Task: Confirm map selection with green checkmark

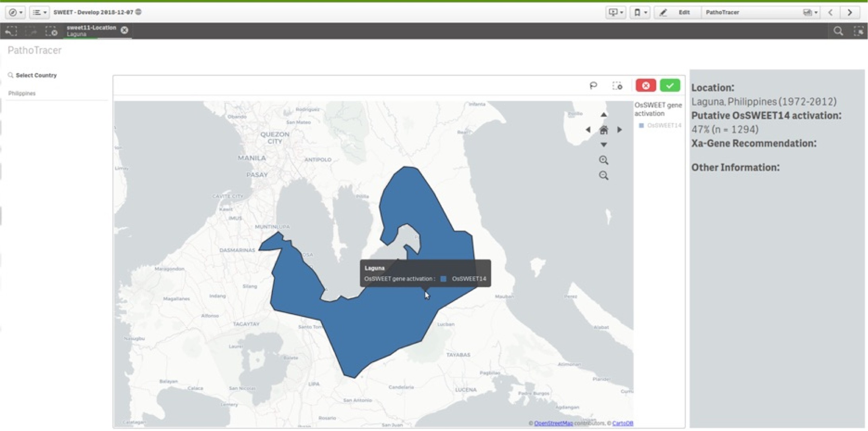Action: coord(670,85)
